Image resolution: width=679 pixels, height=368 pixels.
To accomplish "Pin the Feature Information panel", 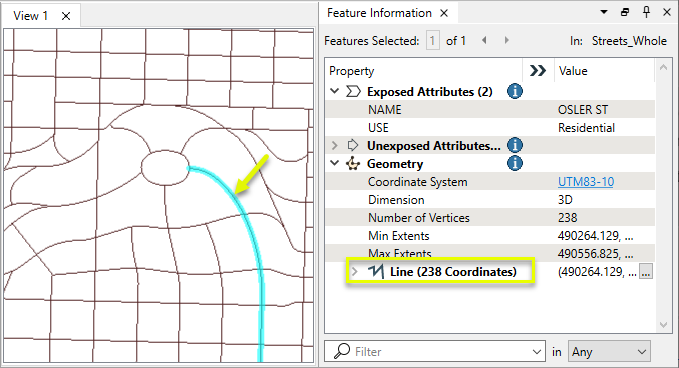I will [x=647, y=13].
